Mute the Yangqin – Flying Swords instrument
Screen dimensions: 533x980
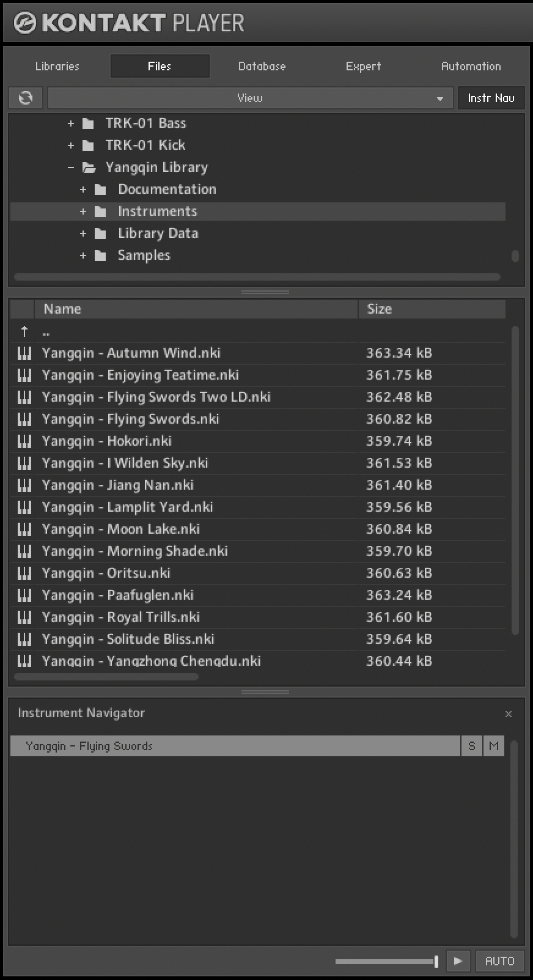494,746
